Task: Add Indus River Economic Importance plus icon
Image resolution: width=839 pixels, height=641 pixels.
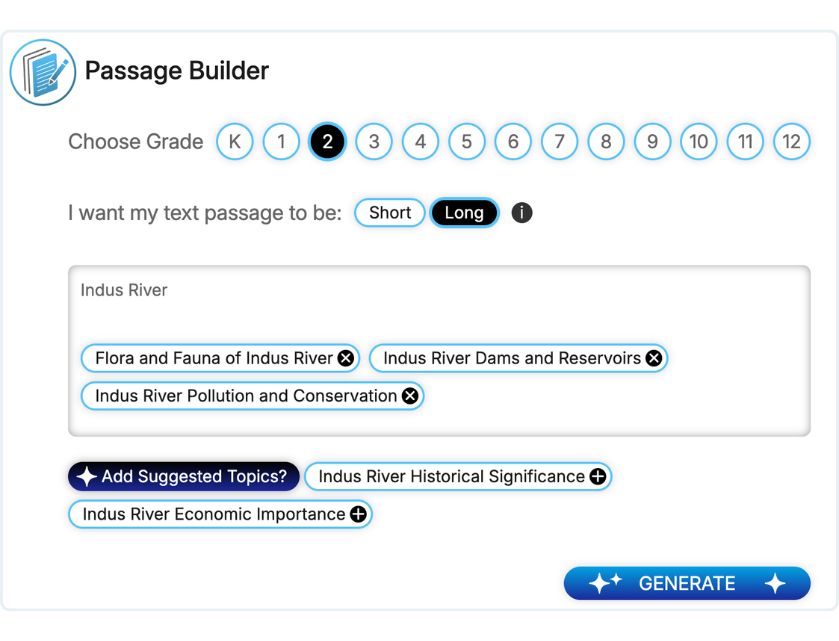Action: click(358, 515)
